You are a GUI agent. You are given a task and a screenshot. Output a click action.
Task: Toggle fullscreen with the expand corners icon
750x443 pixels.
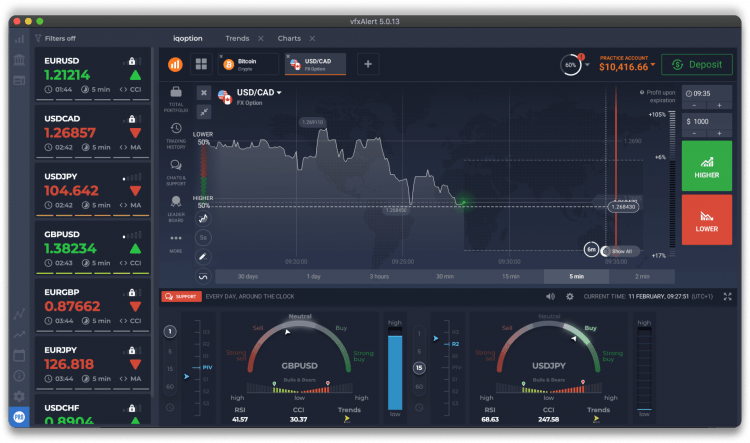(x=728, y=297)
